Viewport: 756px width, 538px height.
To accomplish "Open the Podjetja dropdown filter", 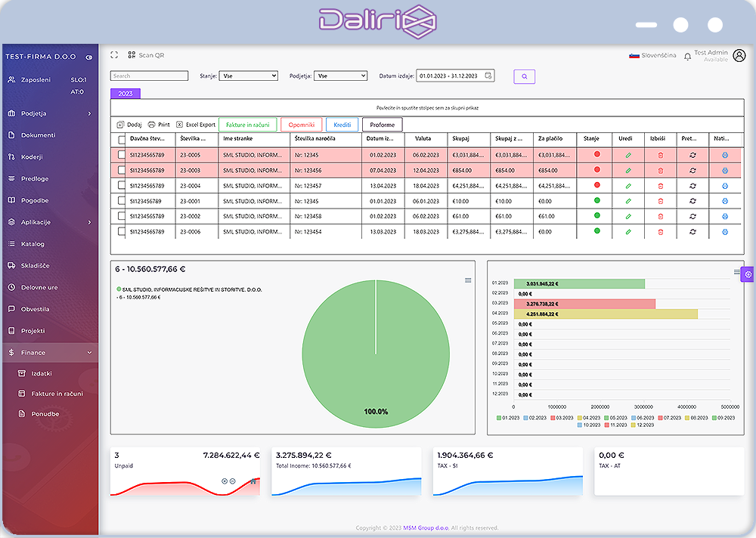I will click(340, 76).
